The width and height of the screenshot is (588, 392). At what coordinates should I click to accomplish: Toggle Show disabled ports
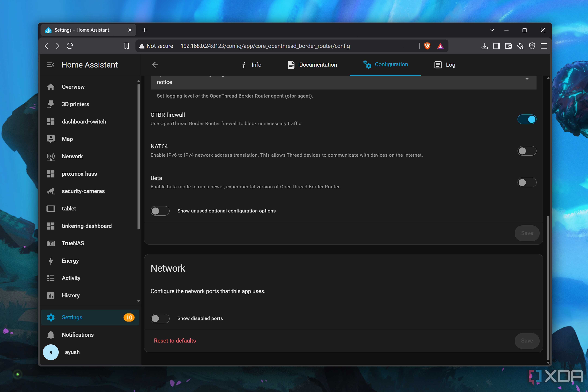coord(160,318)
